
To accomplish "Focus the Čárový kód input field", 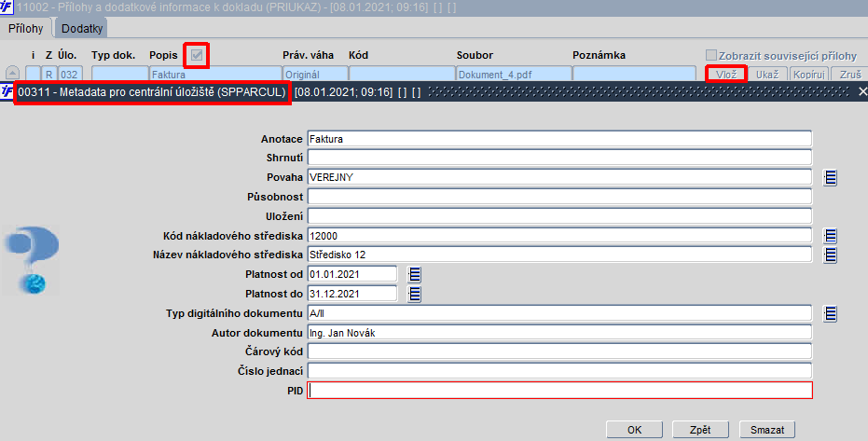I will pos(559,351).
